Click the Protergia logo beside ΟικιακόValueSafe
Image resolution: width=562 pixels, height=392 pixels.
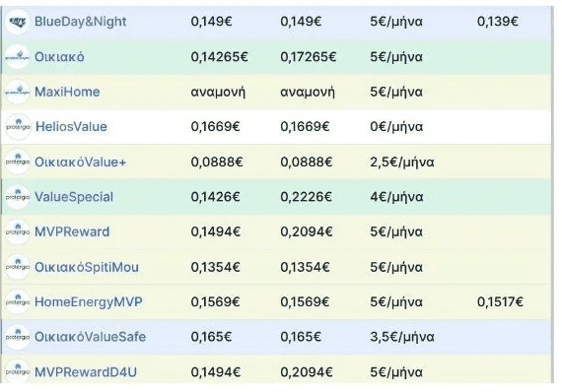point(17,337)
